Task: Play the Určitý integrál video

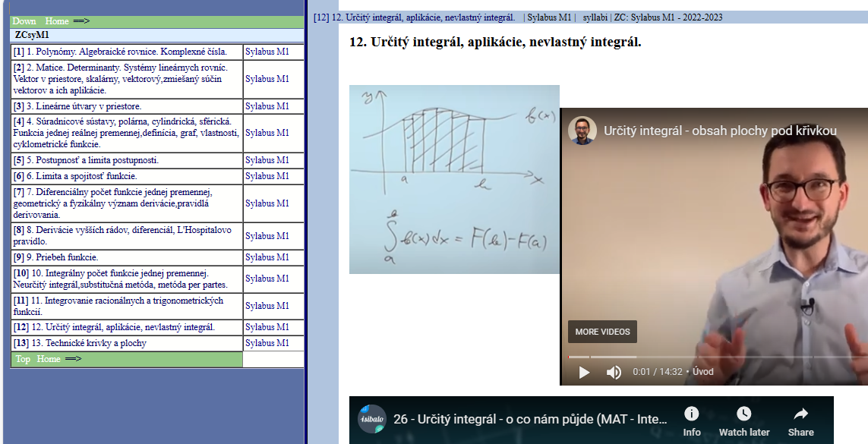Action: [x=584, y=372]
